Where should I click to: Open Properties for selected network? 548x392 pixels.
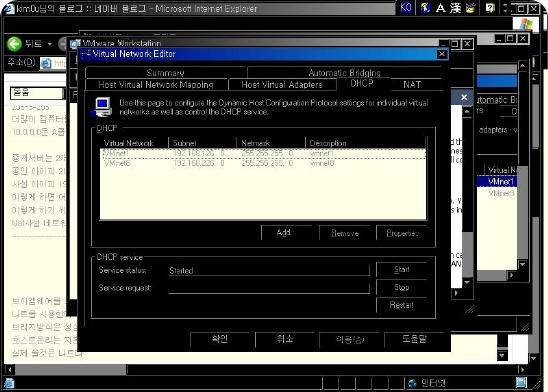[403, 233]
